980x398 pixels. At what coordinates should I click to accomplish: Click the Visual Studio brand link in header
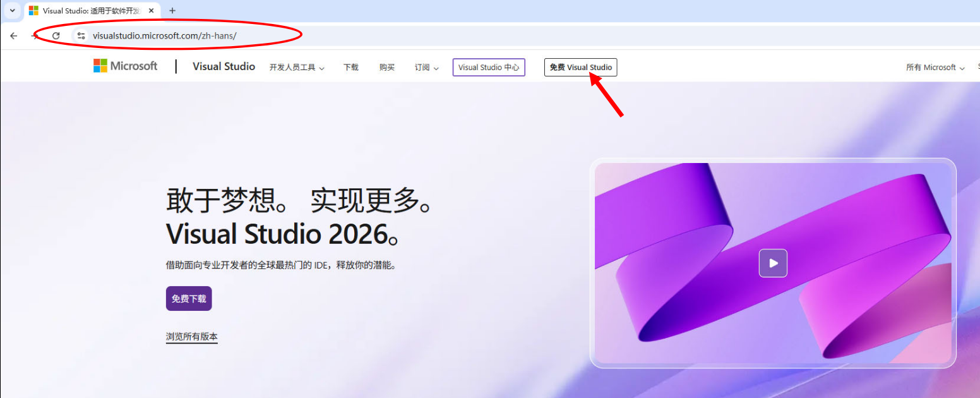224,66
